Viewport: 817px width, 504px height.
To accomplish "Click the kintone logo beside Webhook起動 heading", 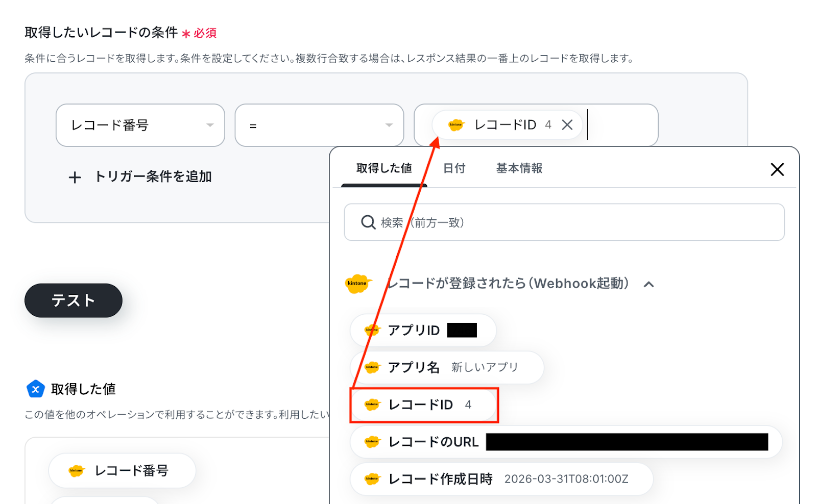I will [x=357, y=284].
